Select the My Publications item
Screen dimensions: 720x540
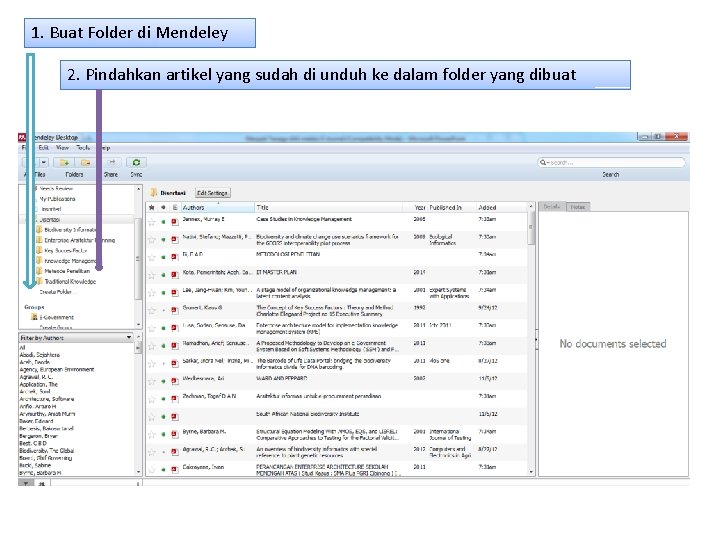57,199
